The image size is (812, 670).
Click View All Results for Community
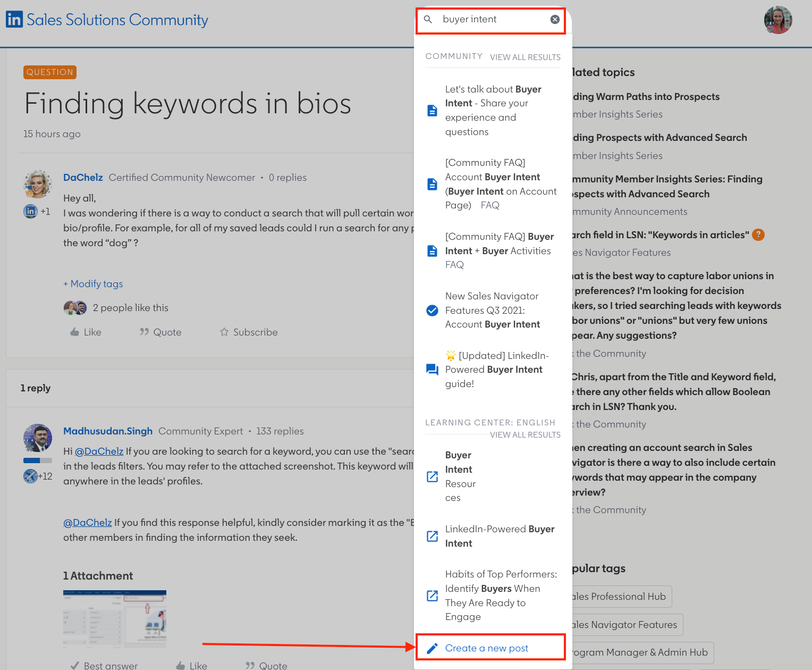point(525,57)
